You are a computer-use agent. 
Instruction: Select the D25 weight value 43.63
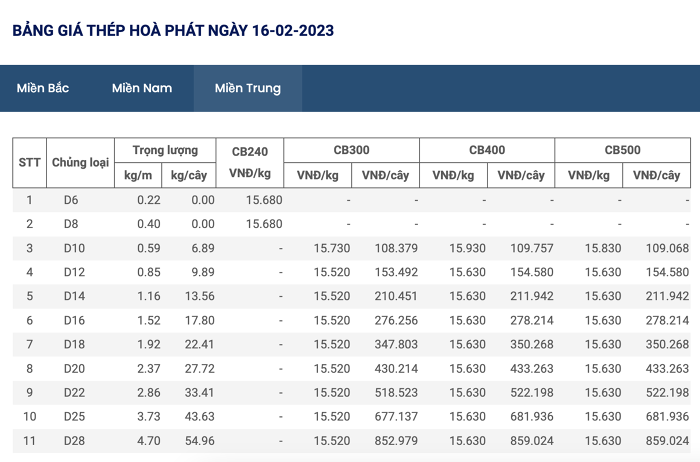(x=200, y=417)
